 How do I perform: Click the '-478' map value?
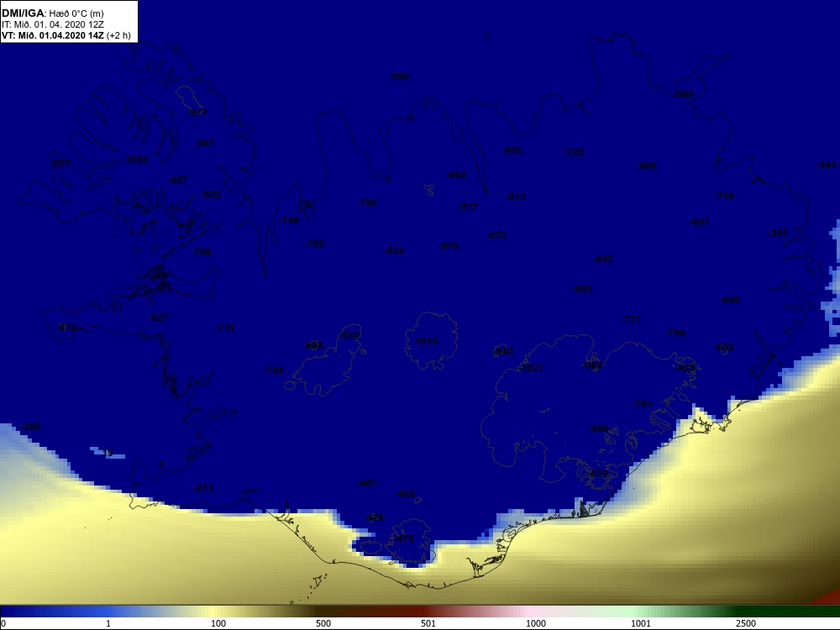(405, 539)
